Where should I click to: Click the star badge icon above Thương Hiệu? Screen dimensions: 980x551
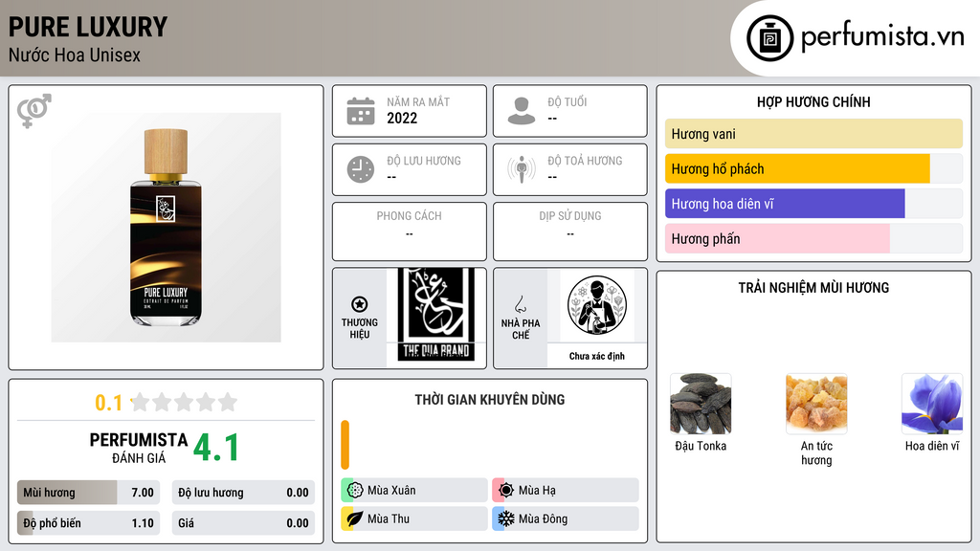pos(360,304)
